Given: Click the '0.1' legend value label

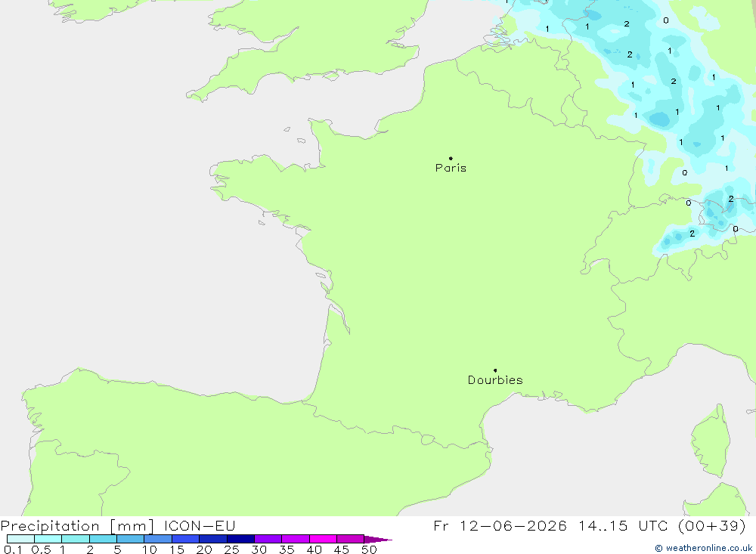Looking at the screenshot, I should coord(13,549).
